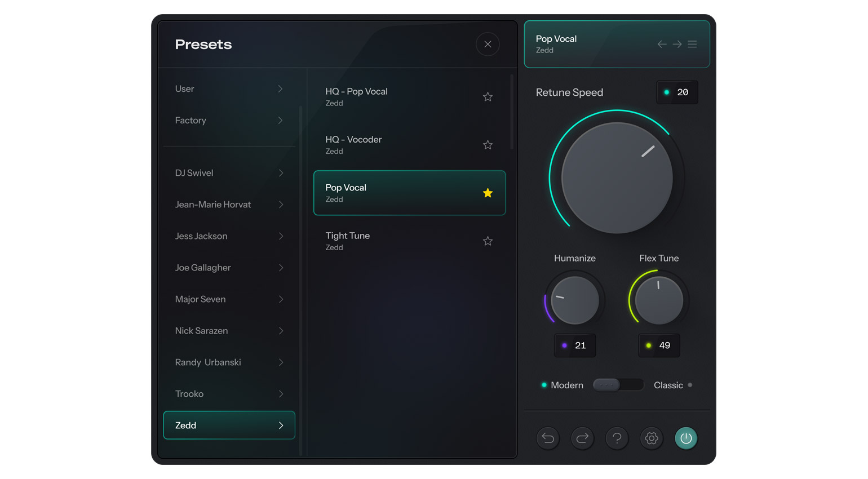
Task: Select the Tight Tune preset
Action: (395, 241)
